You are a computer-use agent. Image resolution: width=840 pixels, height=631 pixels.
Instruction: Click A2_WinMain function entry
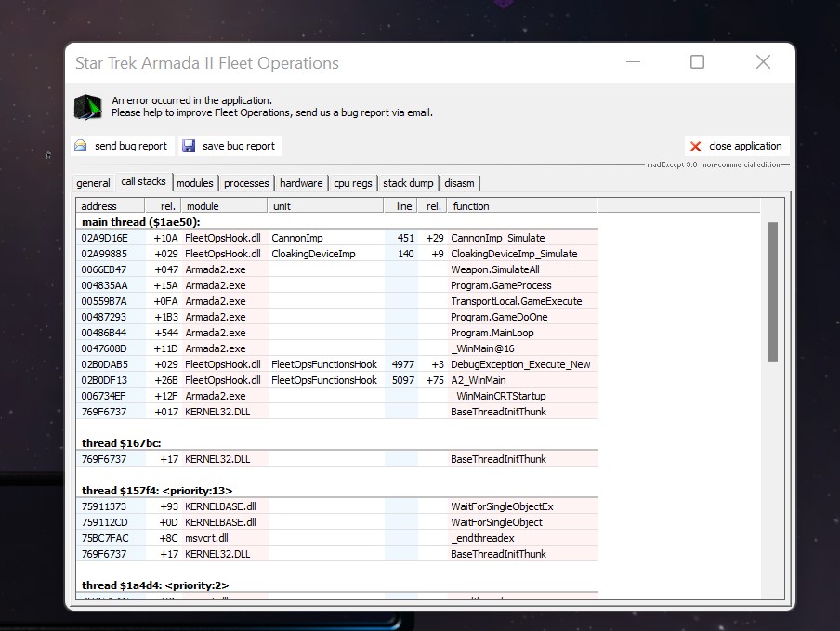pos(478,380)
